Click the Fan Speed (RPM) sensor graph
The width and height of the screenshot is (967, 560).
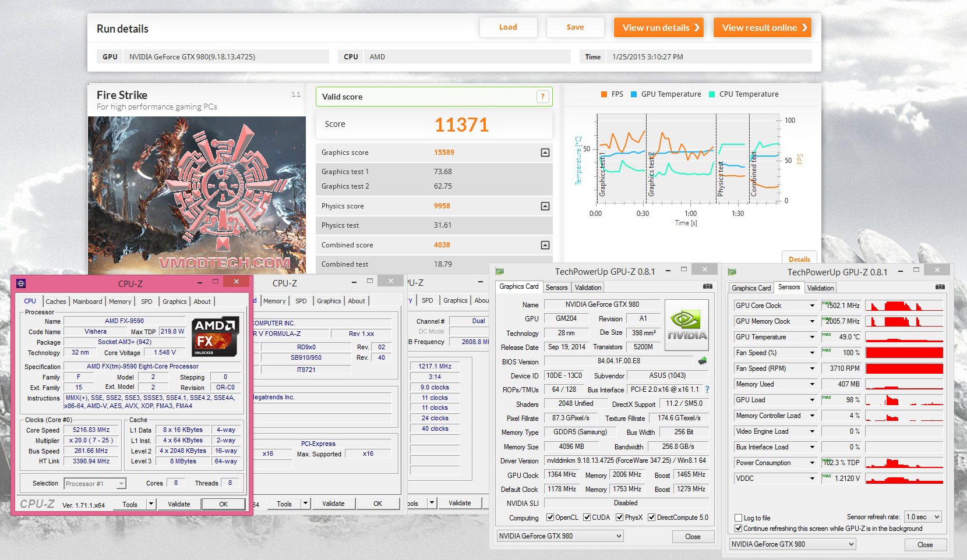pyautogui.click(x=904, y=368)
